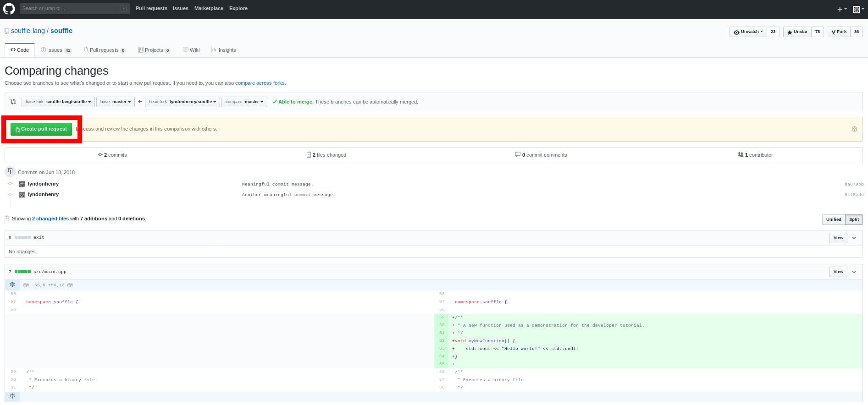The image size is (868, 405).
Task: Open lyndonhenry on the Another meaningful commit row
Action: tap(43, 194)
